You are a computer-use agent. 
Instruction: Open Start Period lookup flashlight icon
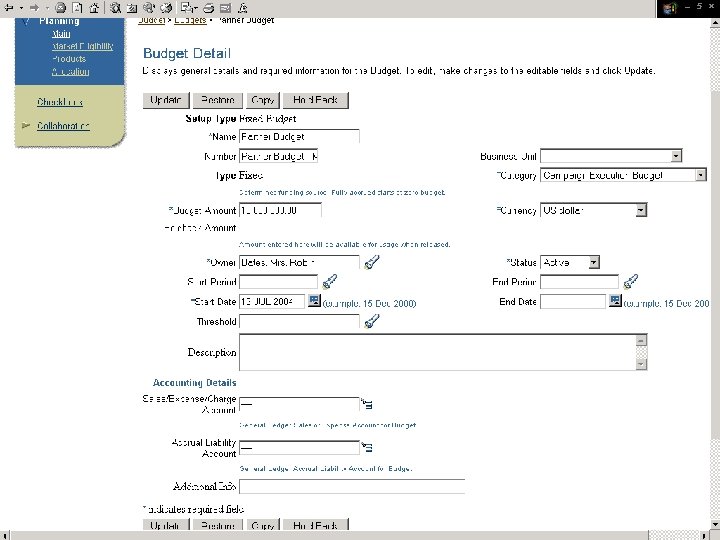[x=330, y=281]
